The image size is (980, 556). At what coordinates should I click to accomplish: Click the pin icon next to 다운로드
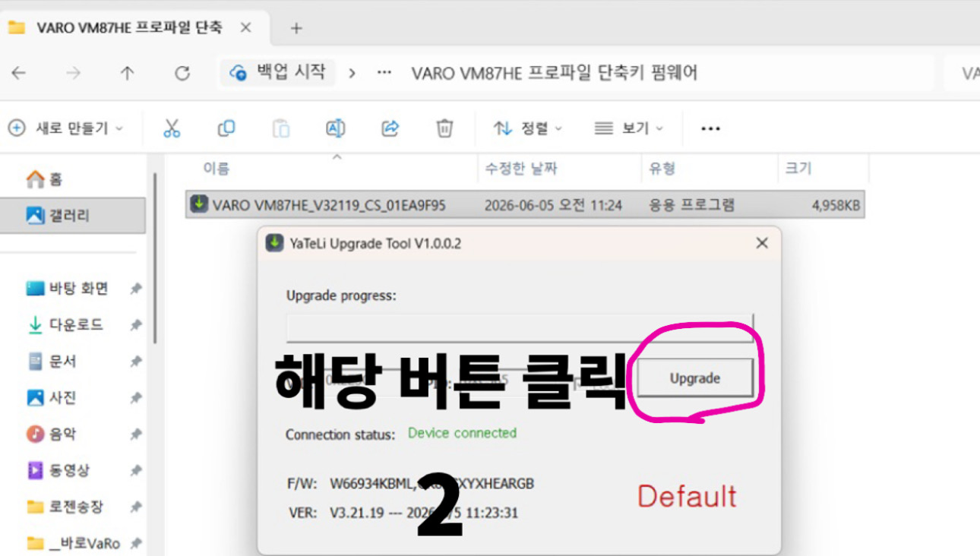[x=136, y=325]
